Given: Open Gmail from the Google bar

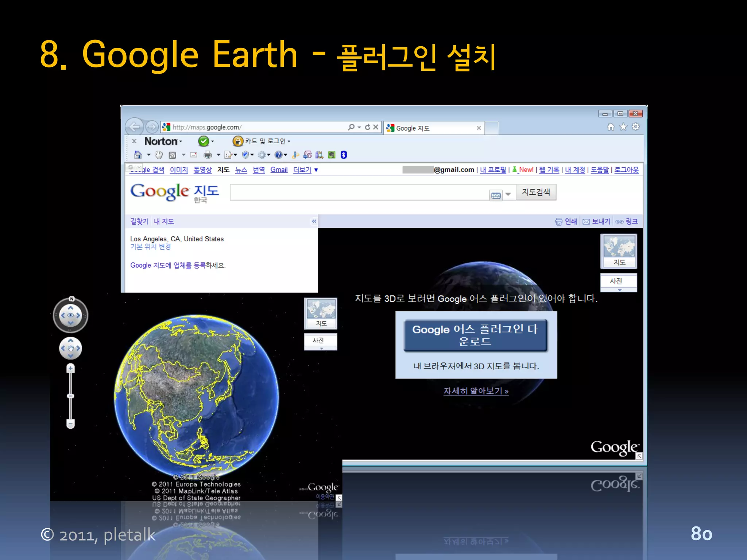Looking at the screenshot, I should (x=279, y=170).
